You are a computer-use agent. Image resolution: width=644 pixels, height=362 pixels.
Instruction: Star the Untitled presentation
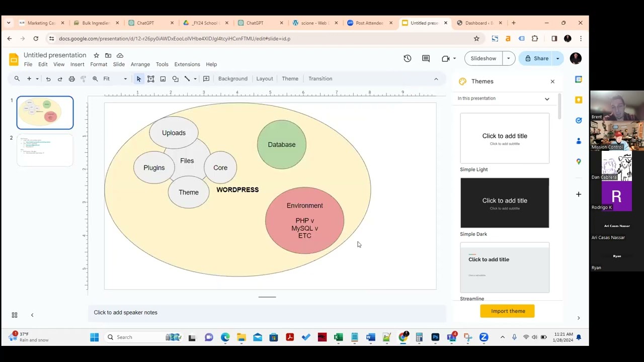(96, 55)
